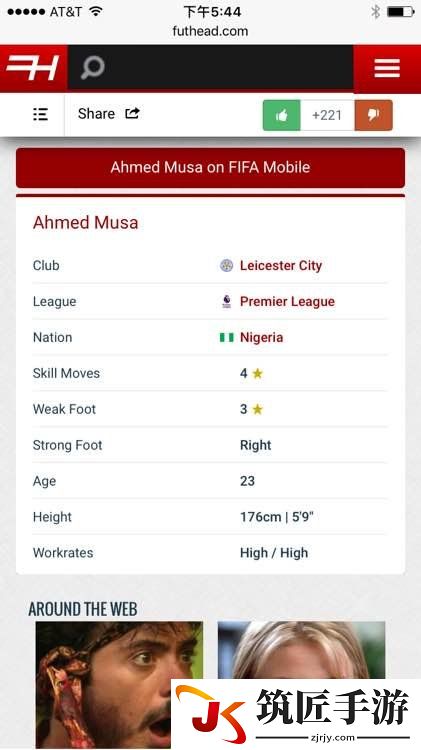Open the blonde woman thumbnail article
The height and width of the screenshot is (750, 421).
(x=301, y=651)
